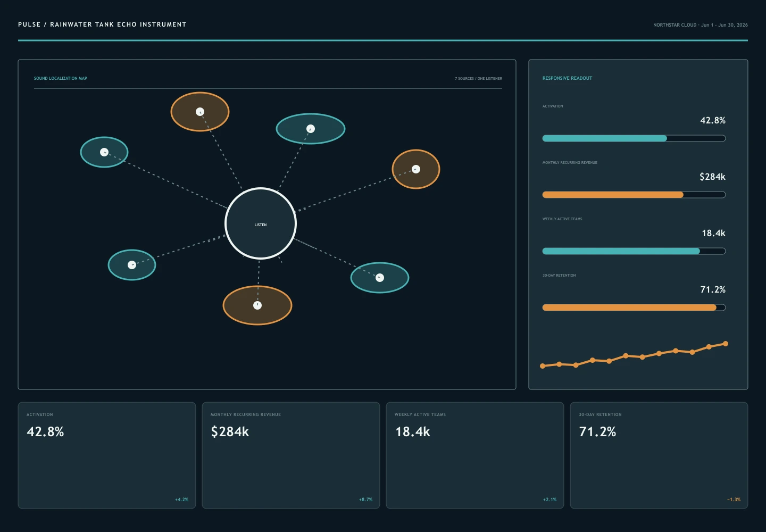Click the Monthly Recurring Revenue progress bar
Image resolution: width=766 pixels, height=532 pixels.
[x=634, y=195]
